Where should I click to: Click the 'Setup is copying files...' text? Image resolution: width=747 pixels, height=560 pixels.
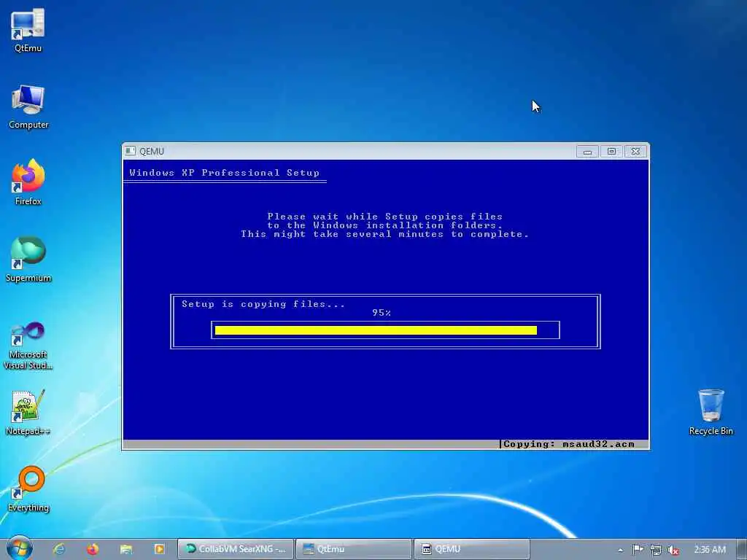coord(263,304)
